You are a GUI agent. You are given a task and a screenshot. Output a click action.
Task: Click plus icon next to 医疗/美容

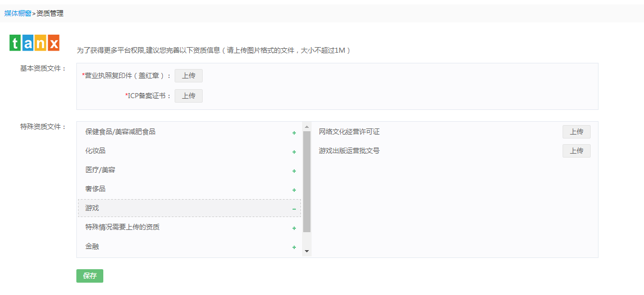pos(294,171)
